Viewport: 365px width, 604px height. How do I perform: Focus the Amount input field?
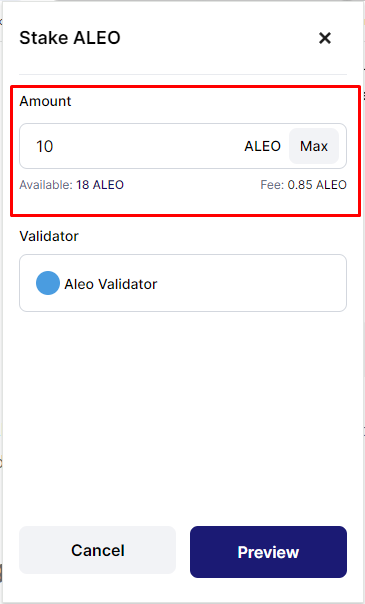[x=131, y=146]
